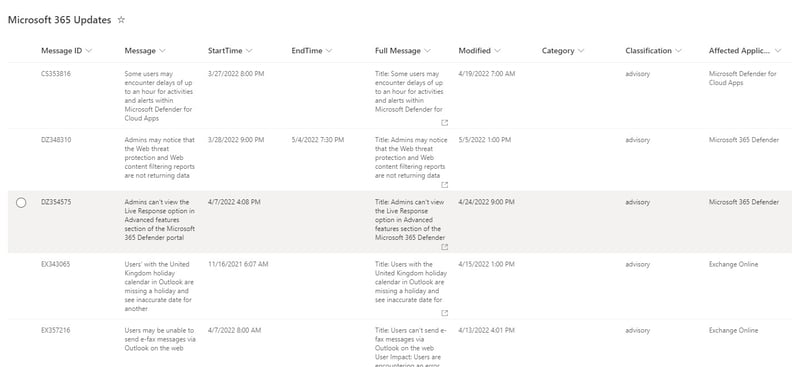Open the Modified column header chevron
792x367 pixels.
(498, 51)
